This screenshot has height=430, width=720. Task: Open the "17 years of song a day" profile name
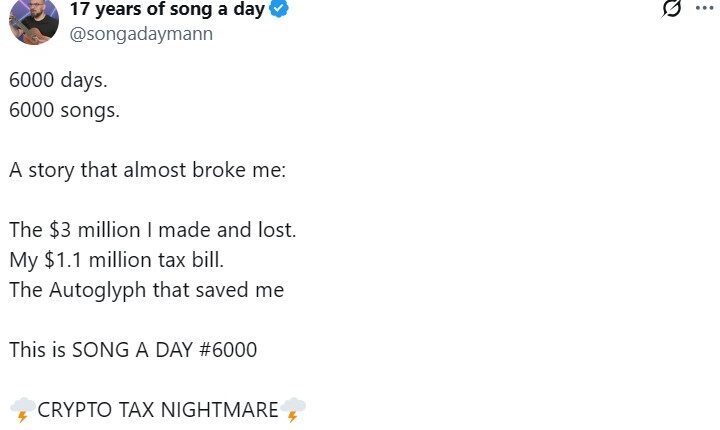167,11
